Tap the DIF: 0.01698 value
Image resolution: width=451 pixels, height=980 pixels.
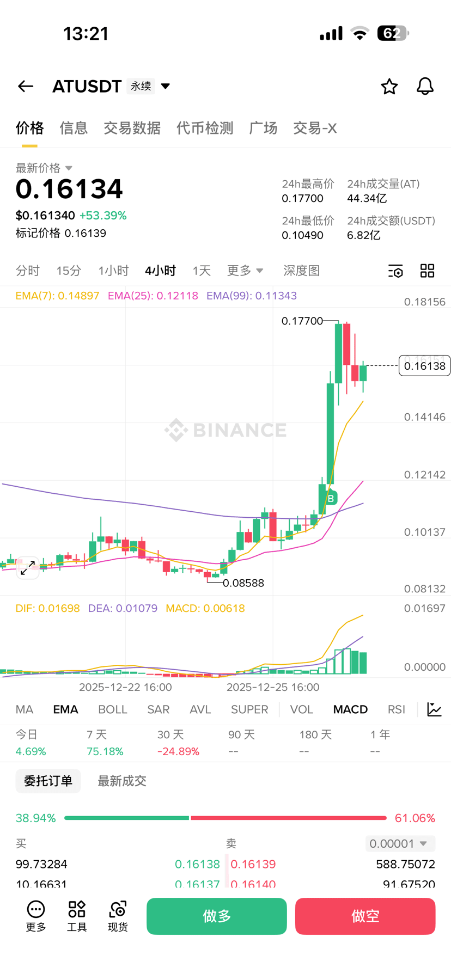(x=47, y=608)
